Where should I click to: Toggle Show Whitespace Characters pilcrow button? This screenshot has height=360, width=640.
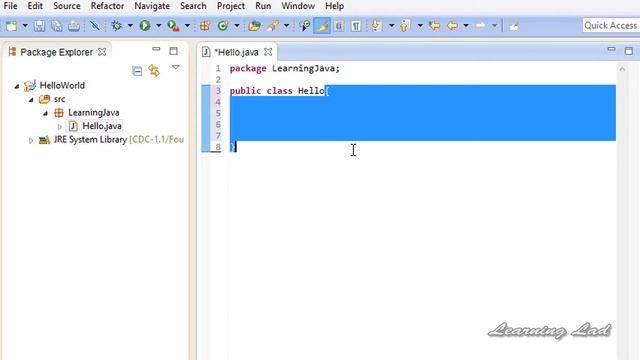(356, 26)
